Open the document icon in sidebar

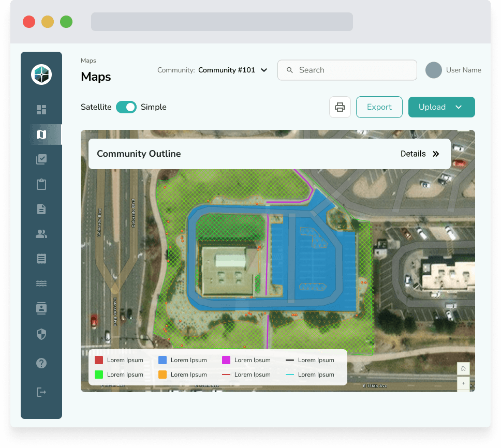tap(41, 209)
